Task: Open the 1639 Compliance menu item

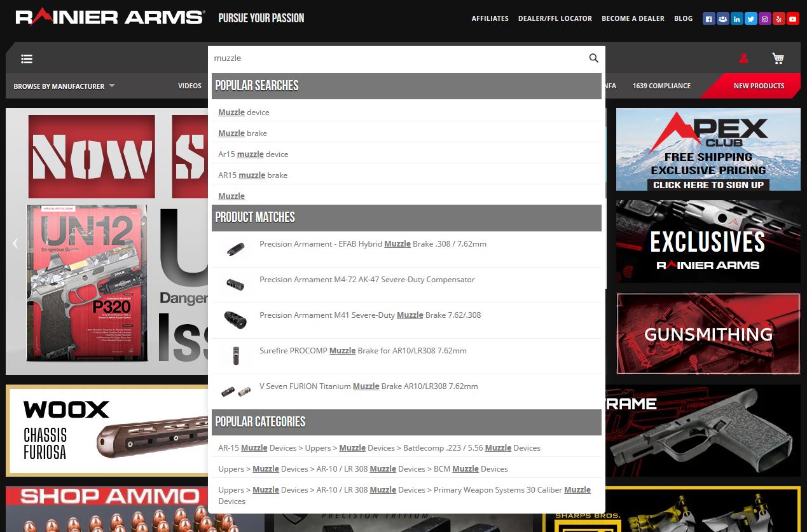Action: coord(661,86)
